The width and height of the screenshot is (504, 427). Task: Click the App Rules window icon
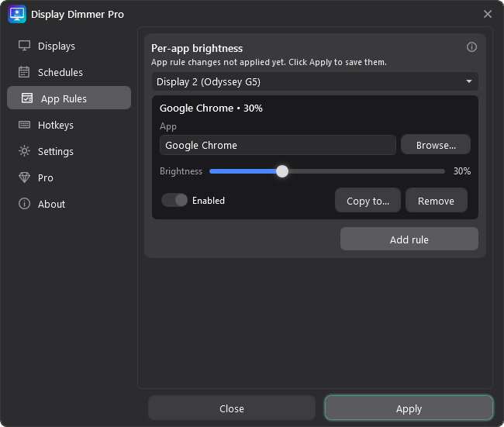click(x=27, y=98)
